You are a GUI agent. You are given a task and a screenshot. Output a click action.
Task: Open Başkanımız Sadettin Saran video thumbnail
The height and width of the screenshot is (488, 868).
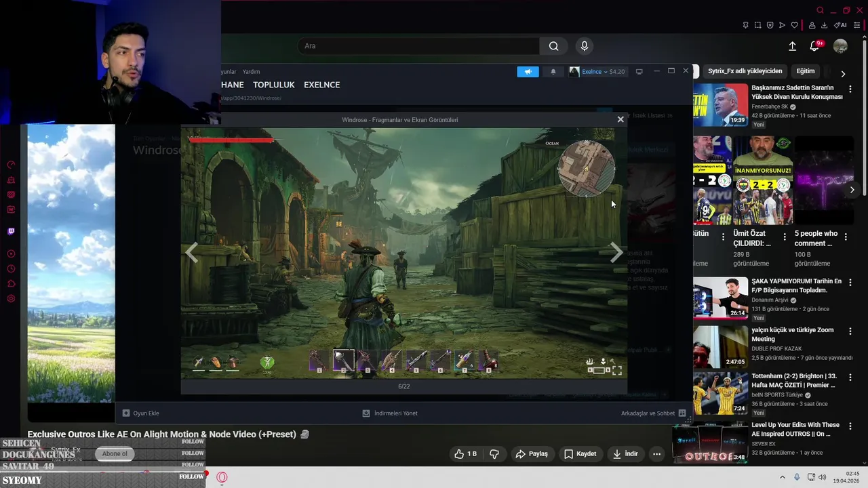click(x=720, y=105)
